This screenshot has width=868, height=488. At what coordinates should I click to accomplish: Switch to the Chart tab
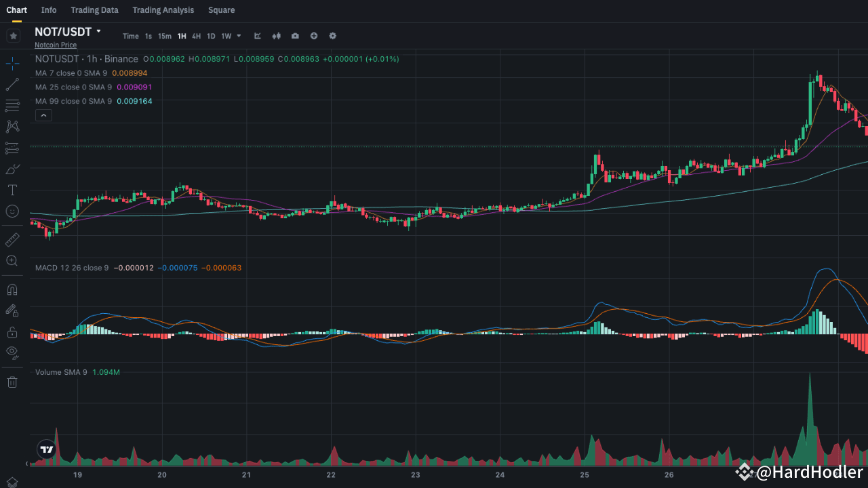[16, 10]
